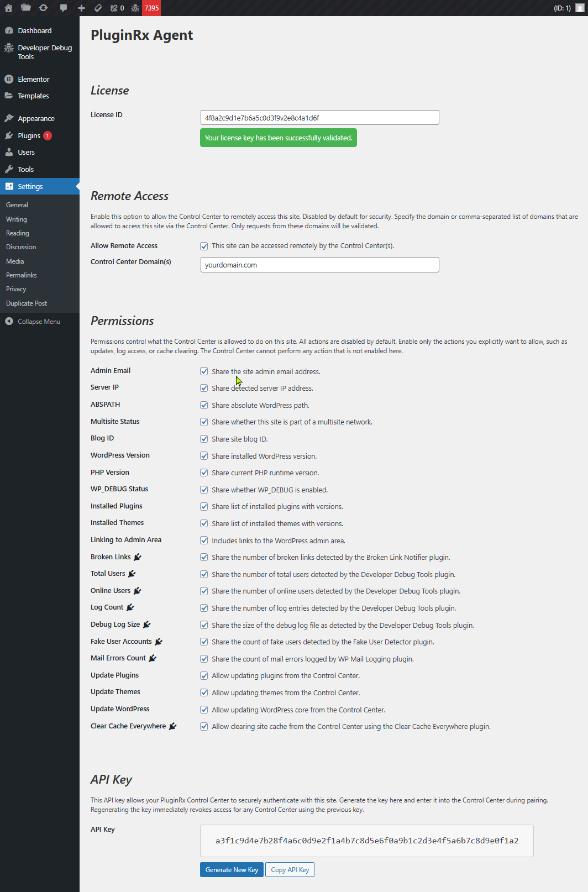Open the comments bubble icon in admin bar

click(64, 8)
